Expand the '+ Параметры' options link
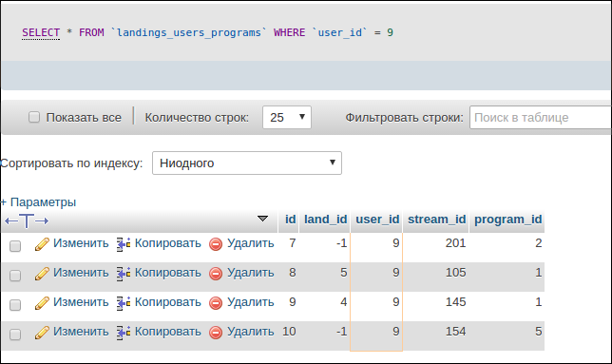Image resolution: width=612 pixels, height=364 pixels. click(x=38, y=202)
